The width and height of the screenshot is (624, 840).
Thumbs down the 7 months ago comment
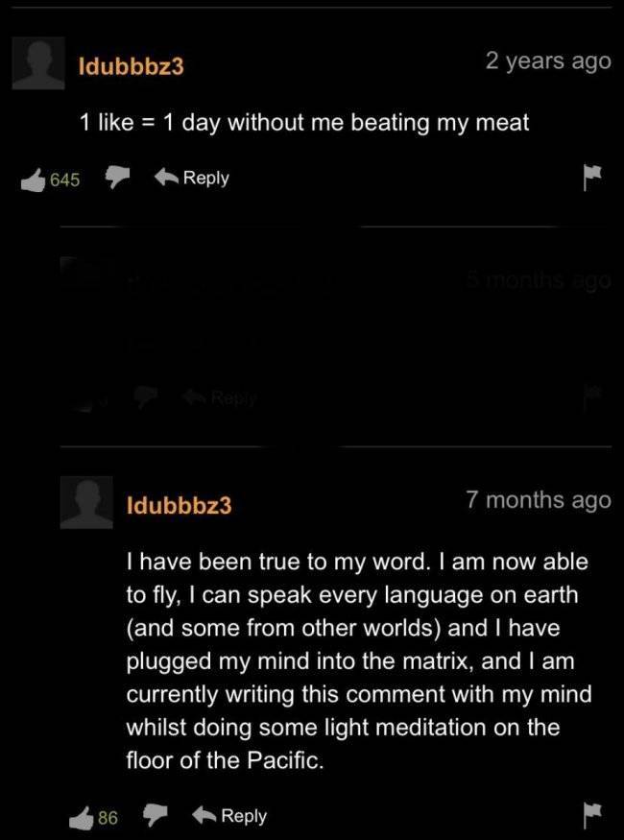tap(154, 814)
